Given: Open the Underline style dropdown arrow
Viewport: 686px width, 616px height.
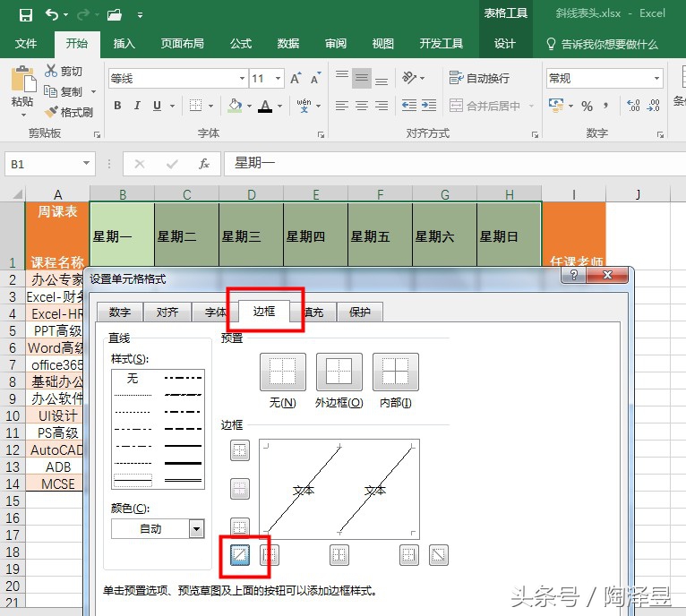Looking at the screenshot, I should tap(172, 106).
